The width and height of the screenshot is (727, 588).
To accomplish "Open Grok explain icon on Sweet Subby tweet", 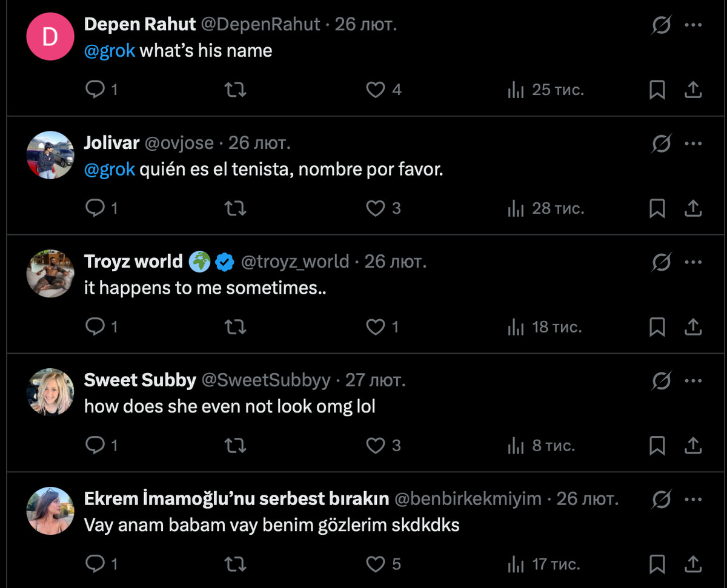I will point(662,381).
